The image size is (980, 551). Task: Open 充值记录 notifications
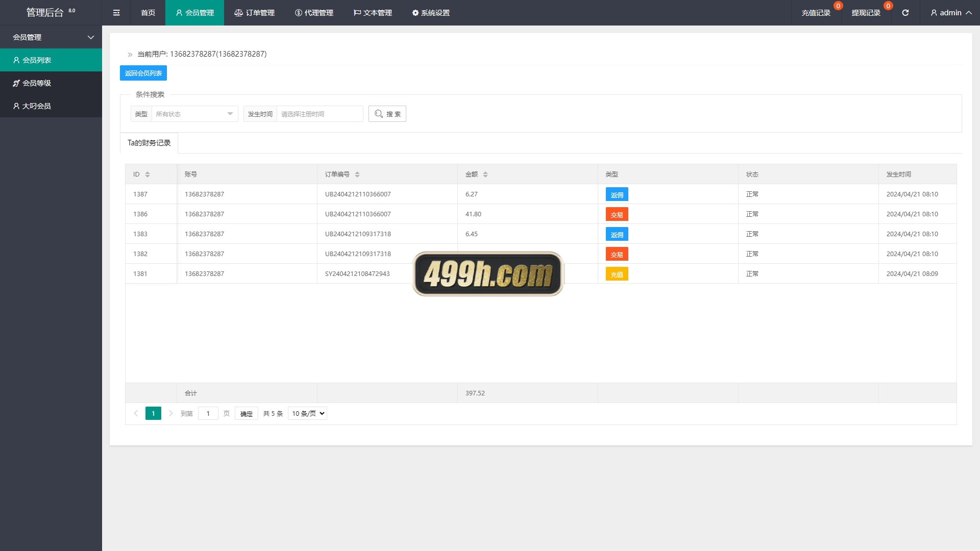816,13
